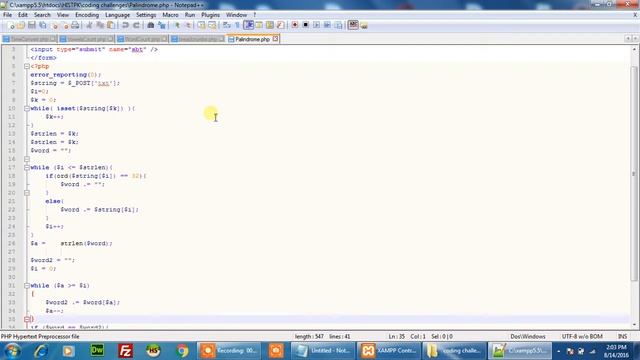Toggle the highlighted indent guide button

[x=248, y=25]
